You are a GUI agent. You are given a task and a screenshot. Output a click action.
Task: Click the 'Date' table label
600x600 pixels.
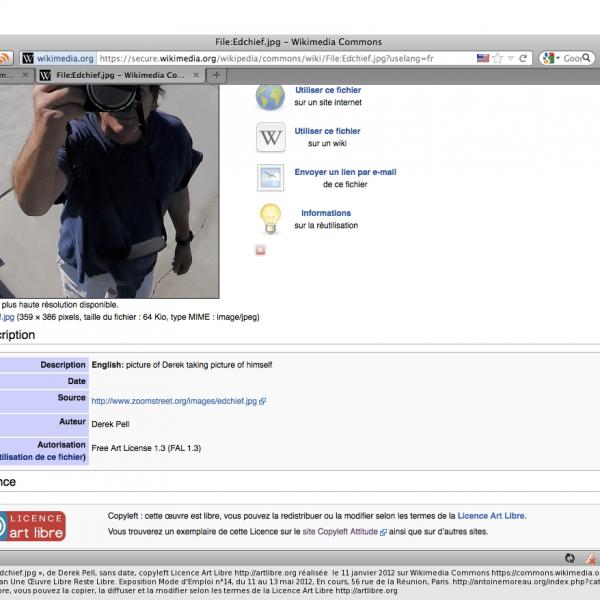click(x=77, y=381)
